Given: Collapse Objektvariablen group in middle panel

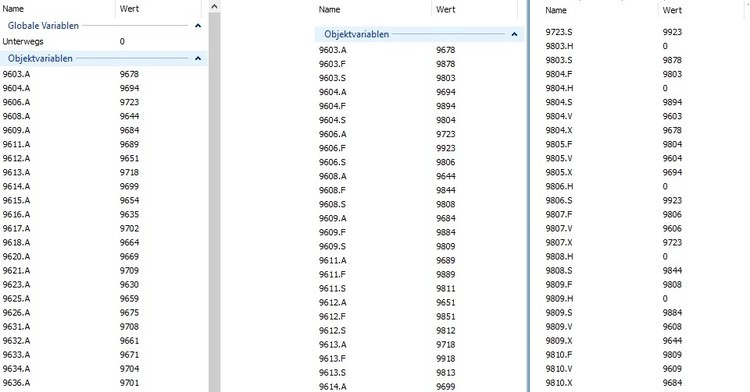Looking at the screenshot, I should coord(514,34).
